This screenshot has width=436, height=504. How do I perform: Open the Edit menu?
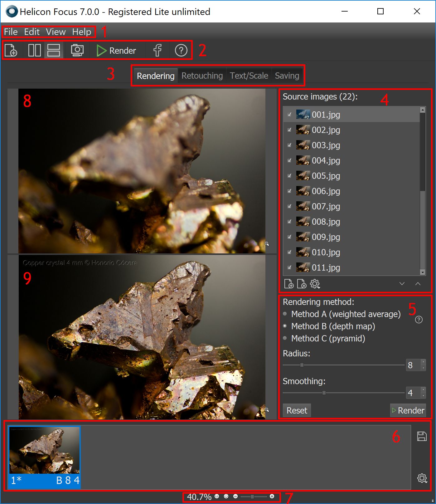[32, 32]
